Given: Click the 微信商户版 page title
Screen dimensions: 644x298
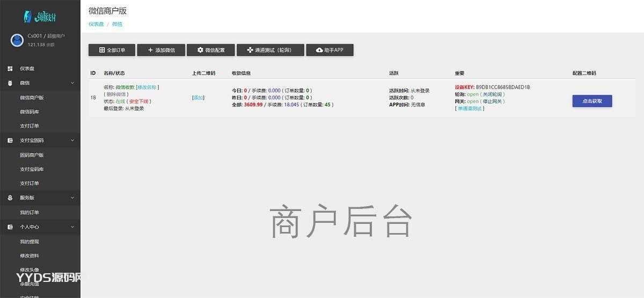Looking at the screenshot, I should [x=107, y=11].
